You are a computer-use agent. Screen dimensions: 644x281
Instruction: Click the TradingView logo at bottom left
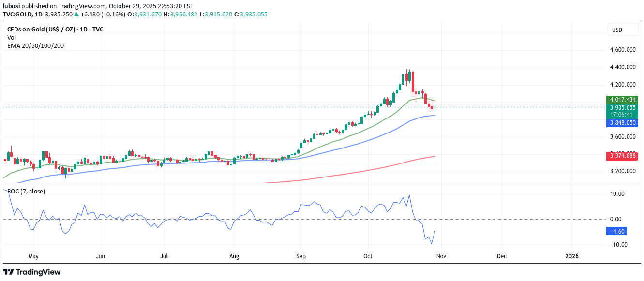click(32, 272)
